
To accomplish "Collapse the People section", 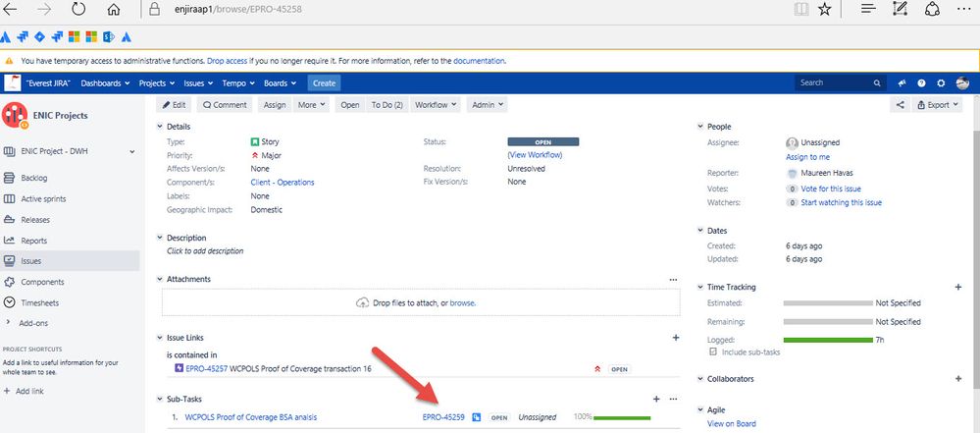I will pos(700,127).
